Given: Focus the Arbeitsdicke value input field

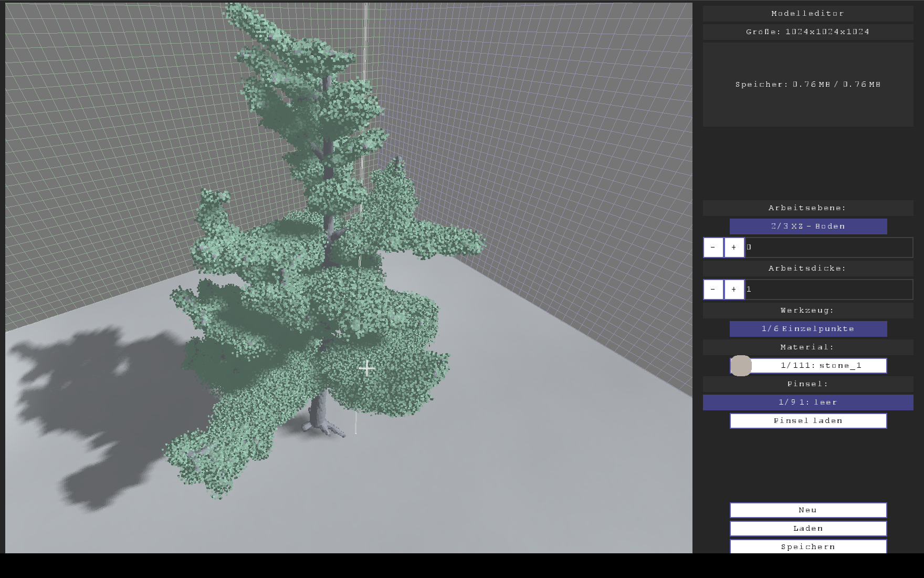Looking at the screenshot, I should (828, 290).
